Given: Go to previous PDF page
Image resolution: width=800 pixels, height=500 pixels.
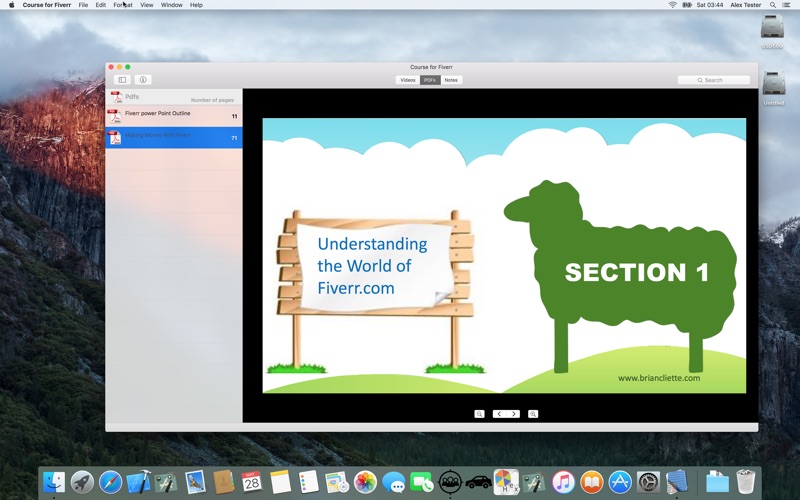Looking at the screenshot, I should pos(499,414).
